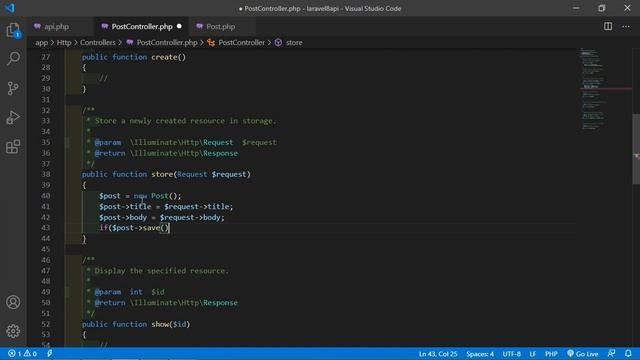Change end of line via LF
640x360 pixels.
pos(533,354)
